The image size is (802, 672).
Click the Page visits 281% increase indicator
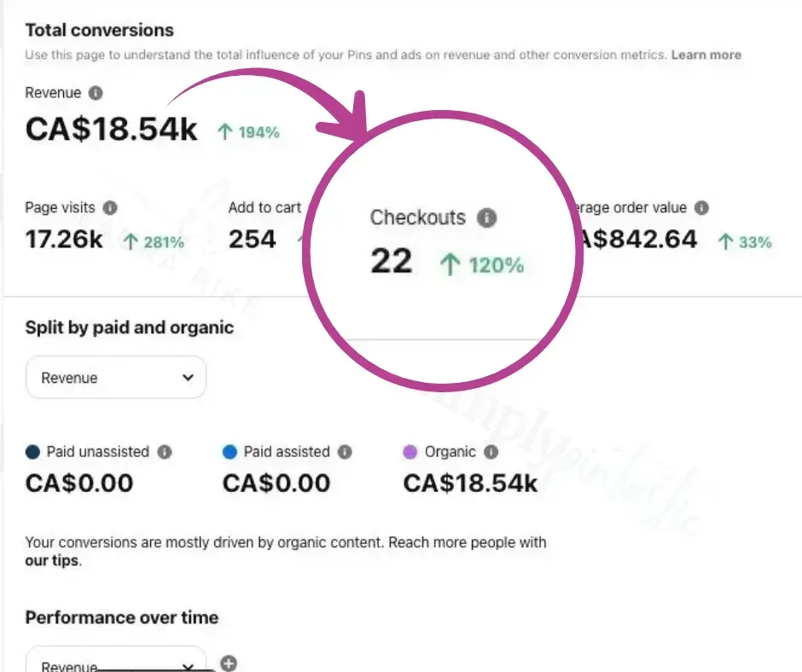[154, 242]
